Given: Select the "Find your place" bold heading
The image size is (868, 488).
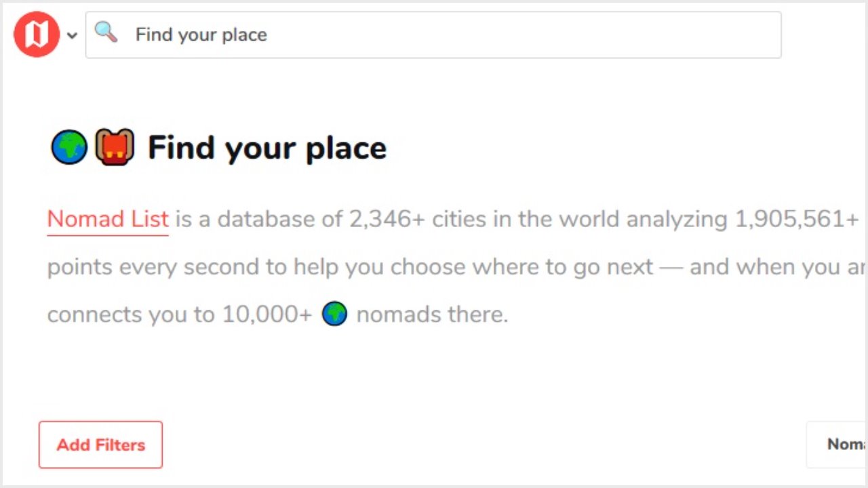Looking at the screenshot, I should coord(267,148).
